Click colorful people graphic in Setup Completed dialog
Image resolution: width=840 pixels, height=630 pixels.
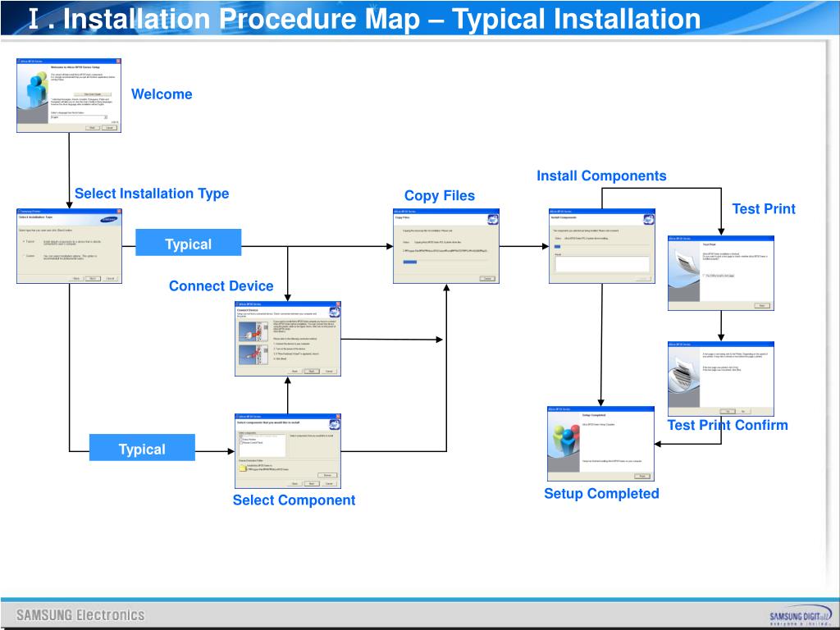tap(566, 441)
